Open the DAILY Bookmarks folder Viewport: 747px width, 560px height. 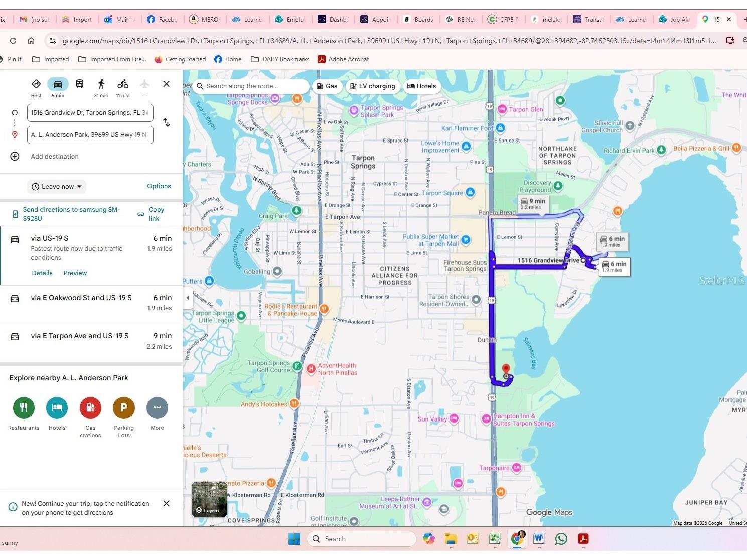pyautogui.click(x=280, y=59)
